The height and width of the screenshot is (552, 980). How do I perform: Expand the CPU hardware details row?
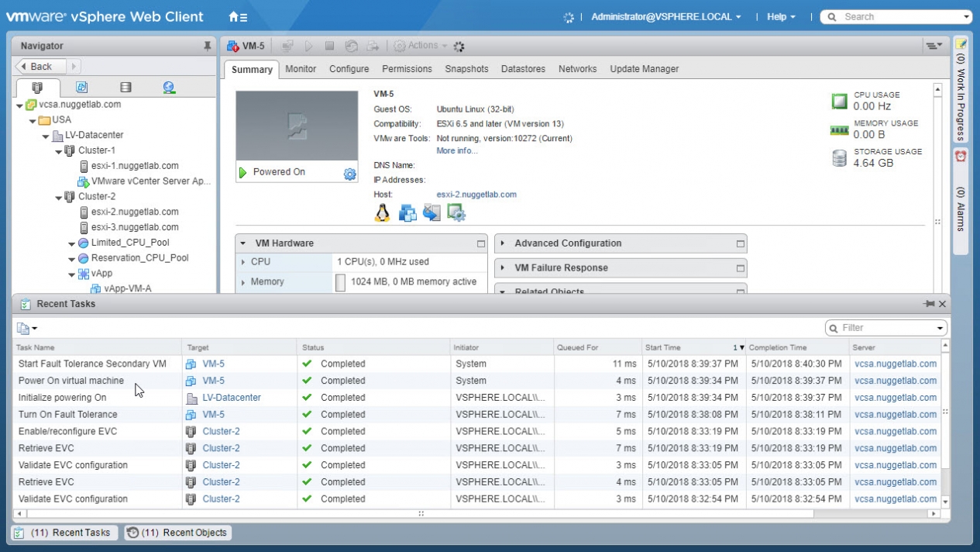tap(243, 262)
